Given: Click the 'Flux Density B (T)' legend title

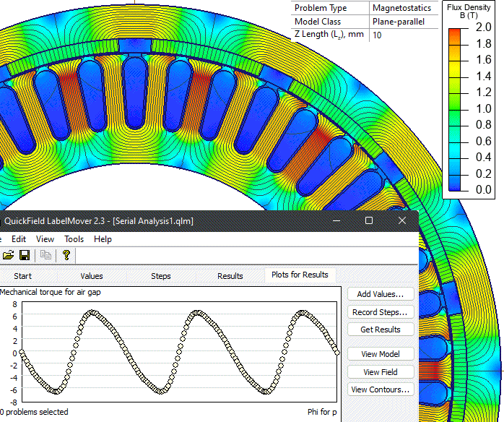Looking at the screenshot, I should tap(469, 11).
